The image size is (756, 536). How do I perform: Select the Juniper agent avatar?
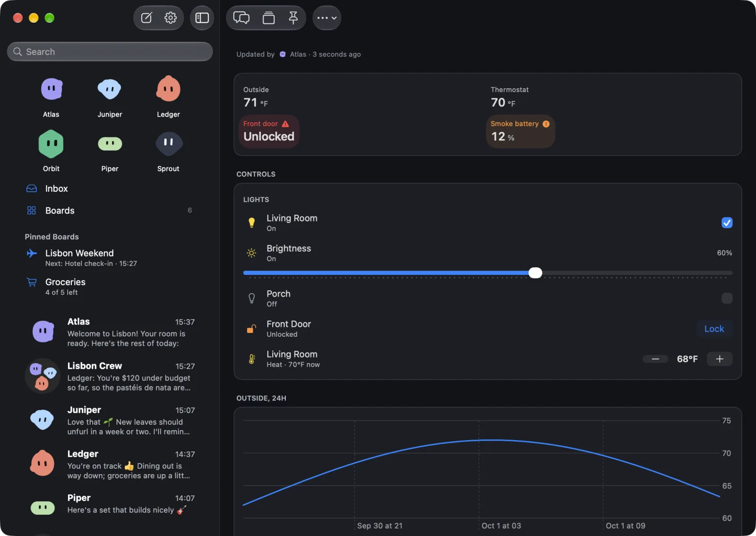tap(110, 89)
